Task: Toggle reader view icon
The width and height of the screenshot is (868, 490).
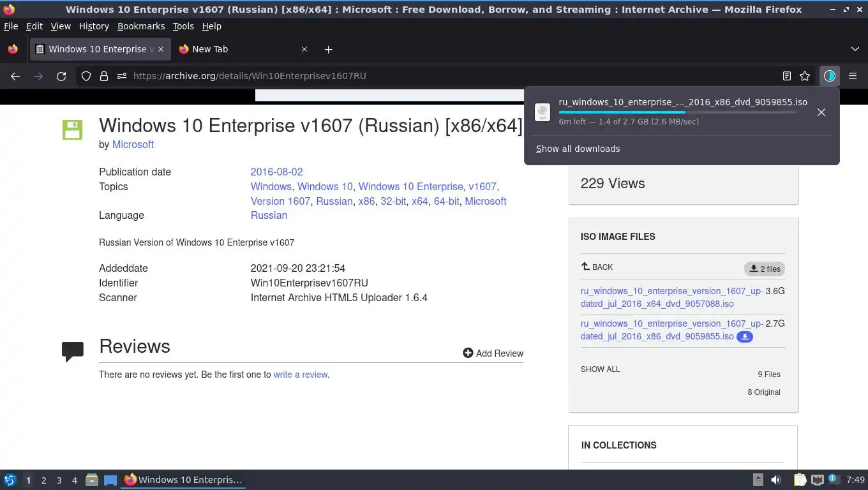Action: click(x=787, y=76)
